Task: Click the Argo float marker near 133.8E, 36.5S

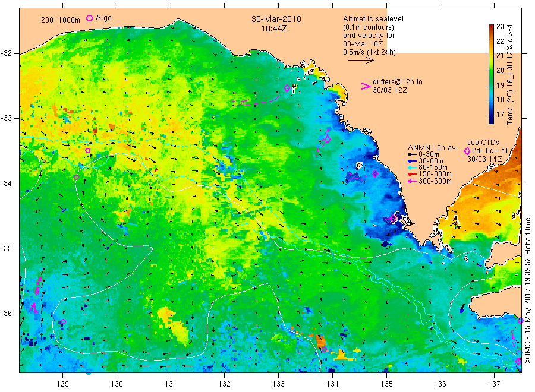Action: coord(324,349)
